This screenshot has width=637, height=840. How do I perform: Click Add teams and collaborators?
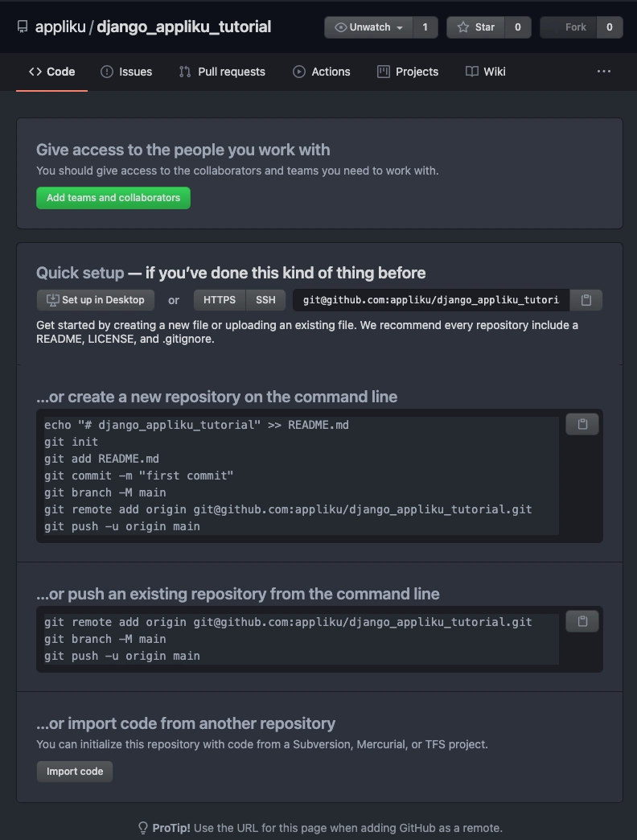click(113, 198)
